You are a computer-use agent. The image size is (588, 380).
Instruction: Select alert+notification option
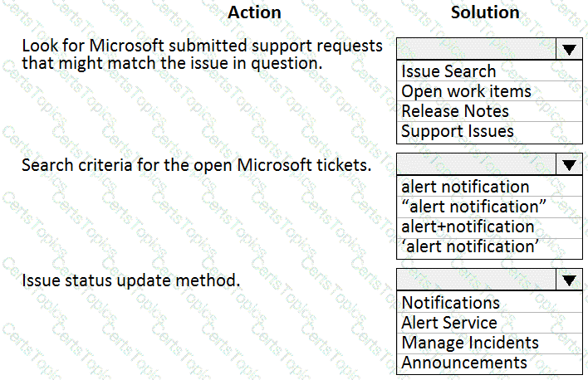[x=489, y=227]
